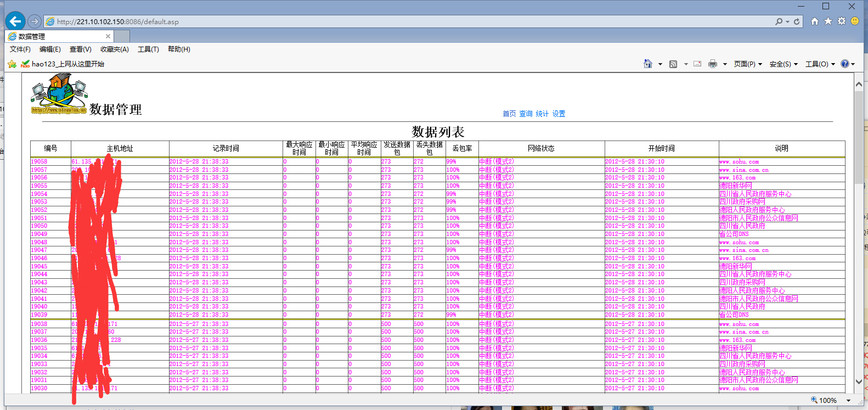Click the add-to-favorites-bar star icon
The image size is (868, 410).
(12, 64)
